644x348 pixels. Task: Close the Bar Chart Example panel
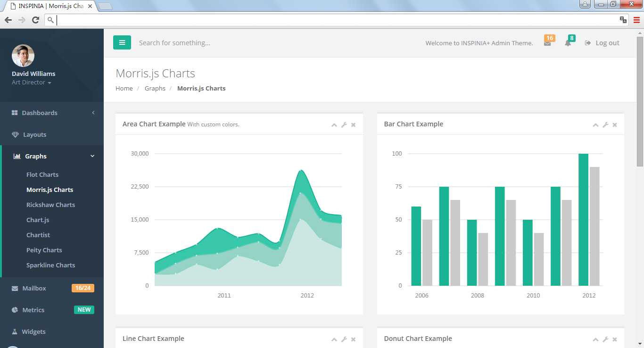[615, 125]
